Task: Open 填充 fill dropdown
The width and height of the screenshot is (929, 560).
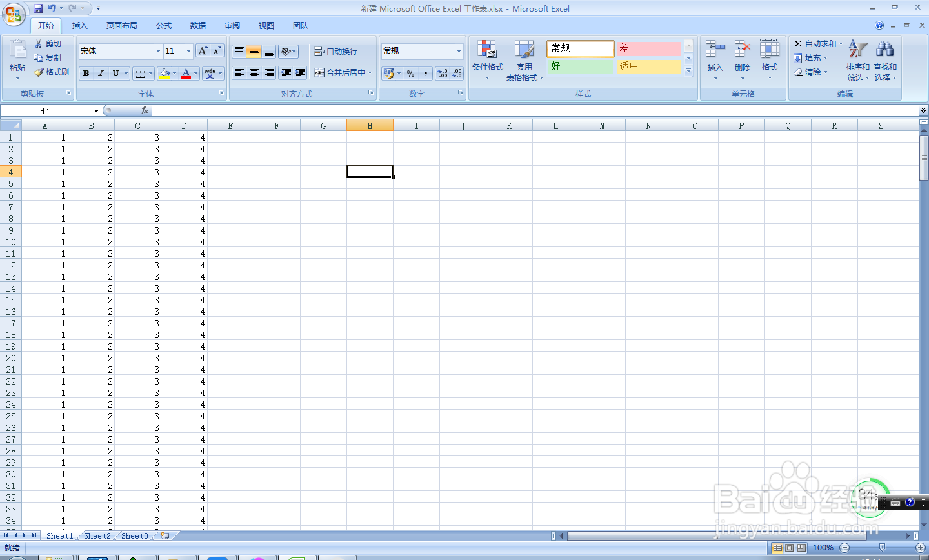Action: (810, 57)
